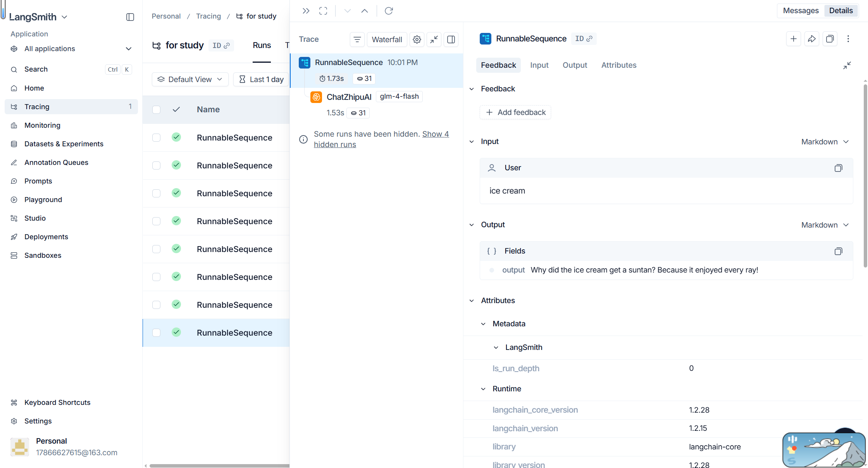Collapse trace panel with double-chevron icon
Image resolution: width=868 pixels, height=468 pixels.
306,11
